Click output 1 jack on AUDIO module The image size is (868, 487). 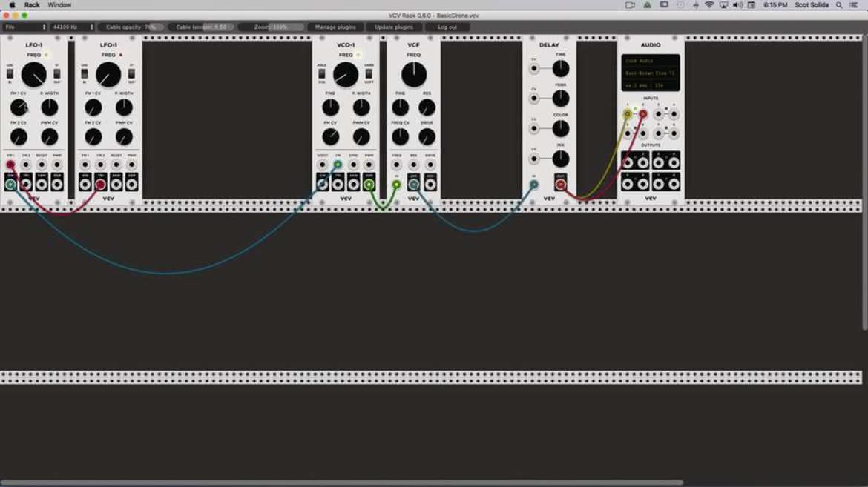pyautogui.click(x=627, y=162)
